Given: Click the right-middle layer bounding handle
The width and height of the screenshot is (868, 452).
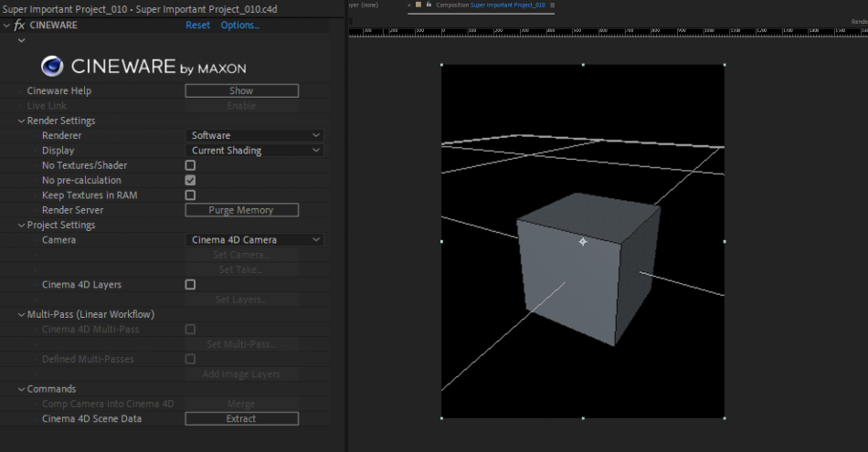Looking at the screenshot, I should click(x=725, y=242).
